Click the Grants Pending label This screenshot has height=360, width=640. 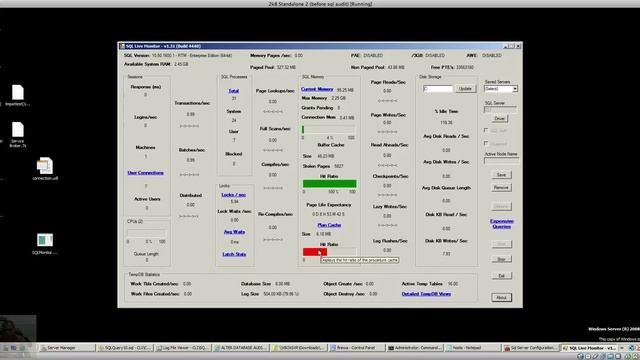(x=317, y=108)
